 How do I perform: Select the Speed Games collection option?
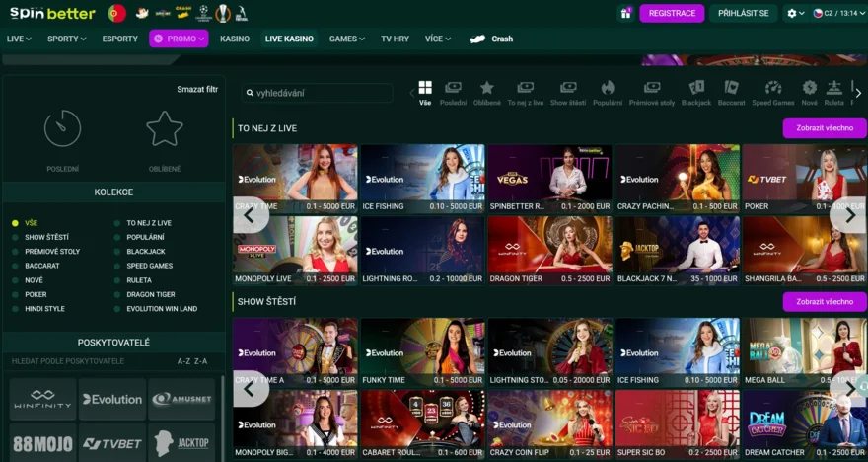click(143, 266)
